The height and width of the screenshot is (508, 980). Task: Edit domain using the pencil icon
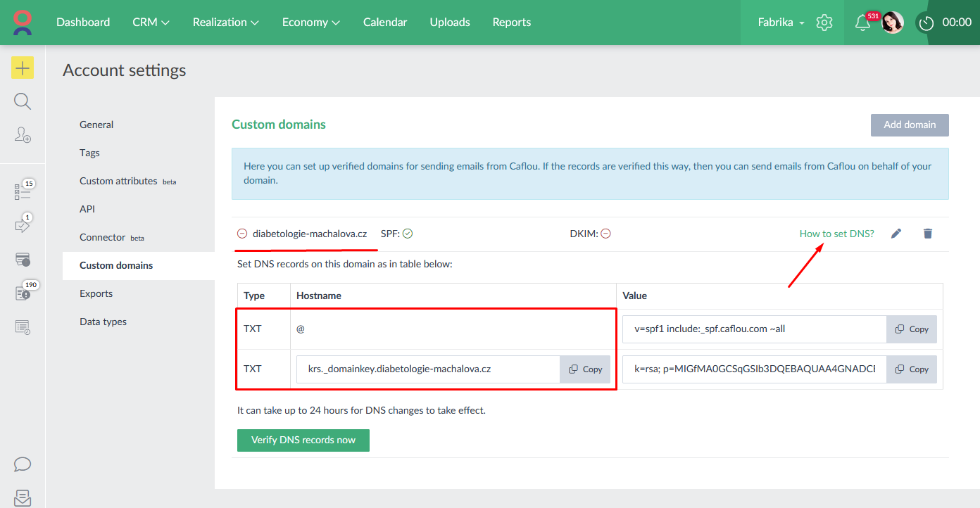[x=896, y=234]
